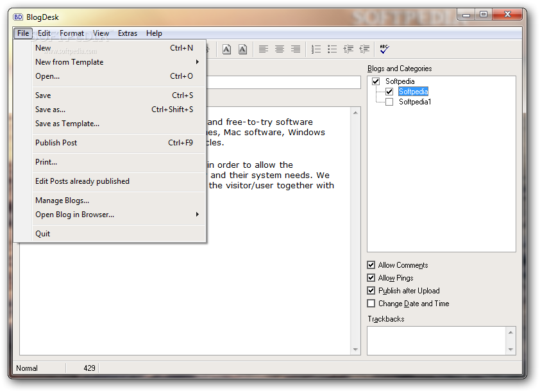Viewport: 540px width, 392px height.
Task: Select the top-level Softpedia blog label
Action: 400,81
